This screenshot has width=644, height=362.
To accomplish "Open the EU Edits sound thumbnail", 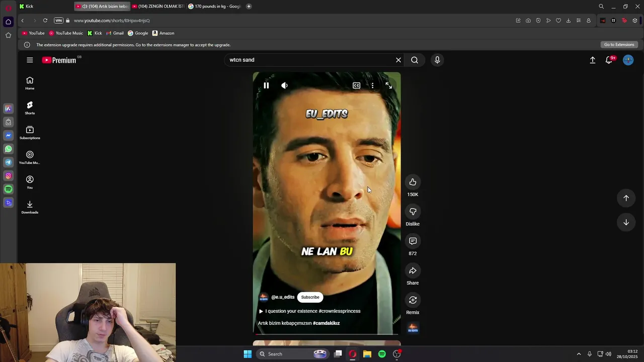I will click(413, 328).
